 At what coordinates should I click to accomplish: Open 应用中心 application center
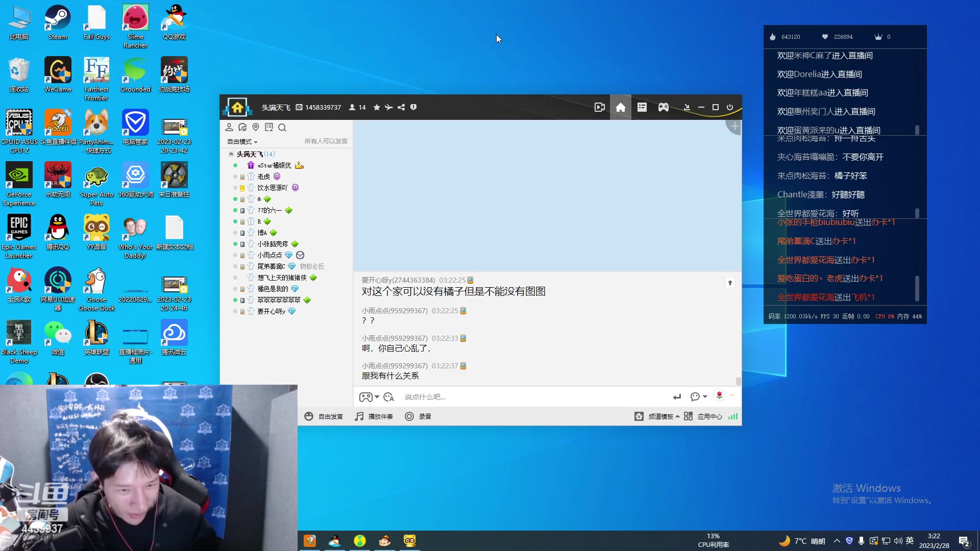click(x=703, y=416)
